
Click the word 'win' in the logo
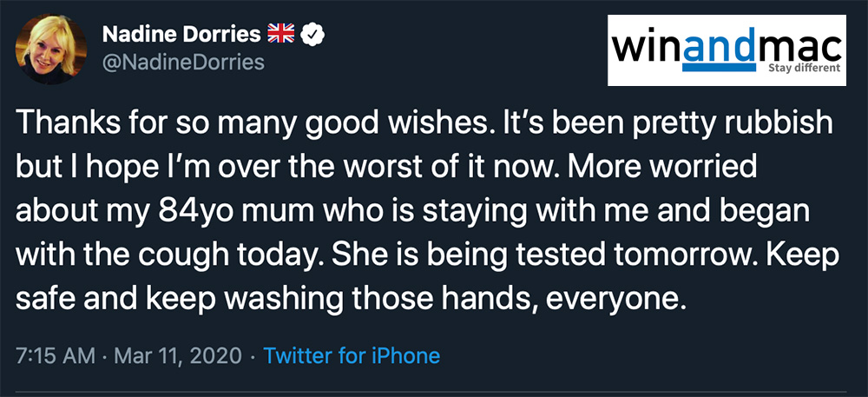coord(648,48)
